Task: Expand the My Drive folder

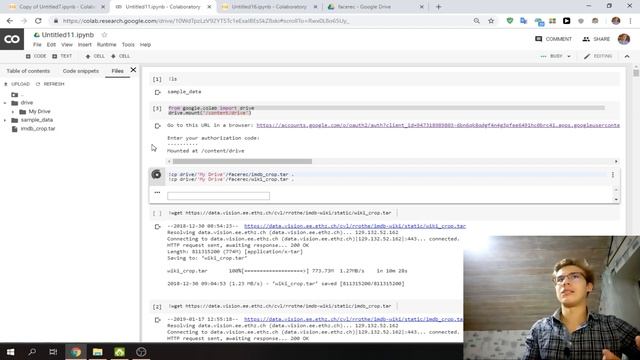Action: 13,111
